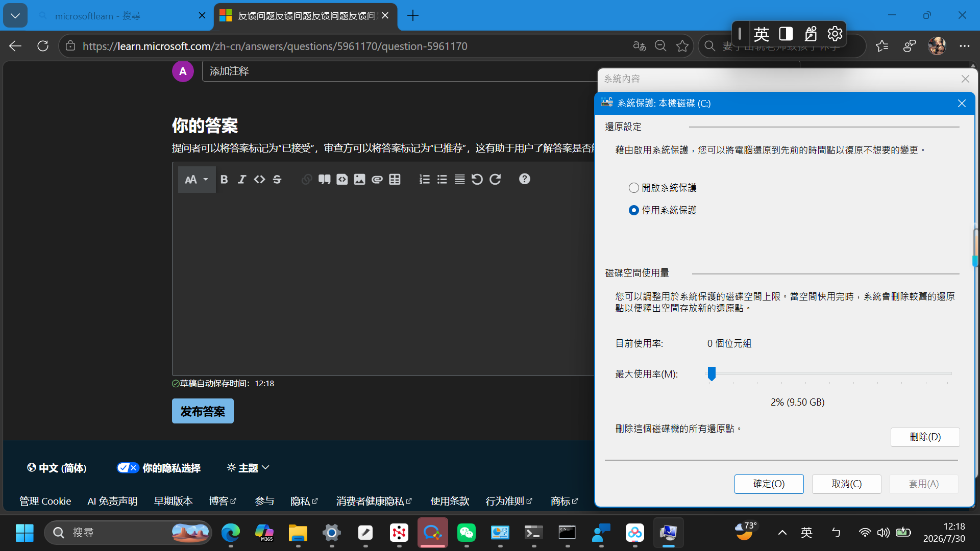This screenshot has height=551, width=980.
Task: Create a numbered list in editor
Action: click(x=424, y=180)
